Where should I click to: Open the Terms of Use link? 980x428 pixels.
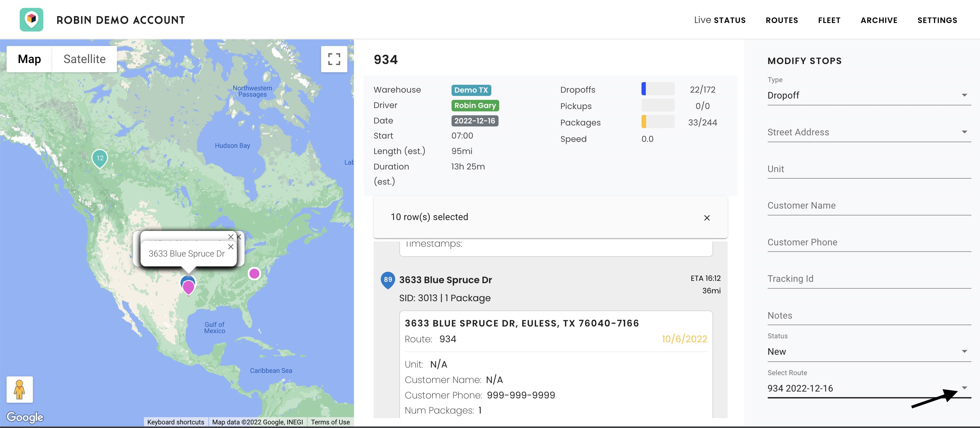330,422
